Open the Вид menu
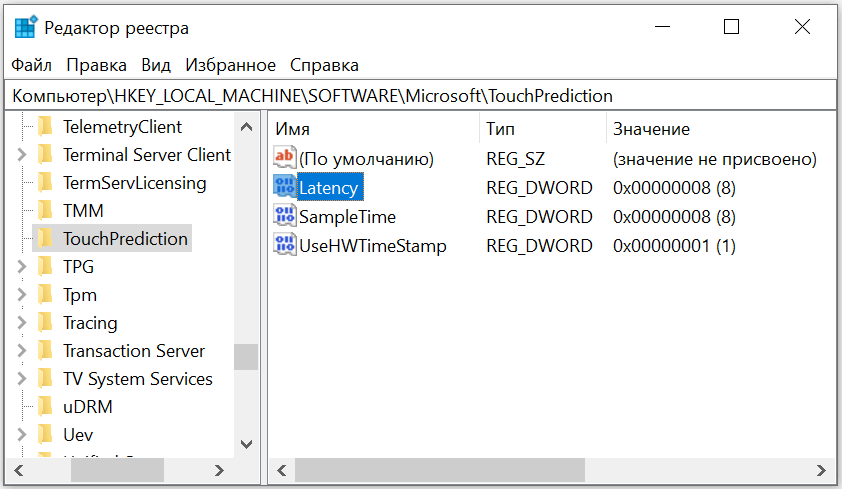 click(x=156, y=65)
